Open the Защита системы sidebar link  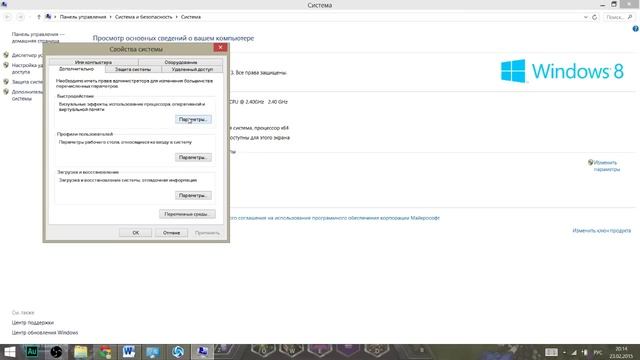tap(27, 82)
